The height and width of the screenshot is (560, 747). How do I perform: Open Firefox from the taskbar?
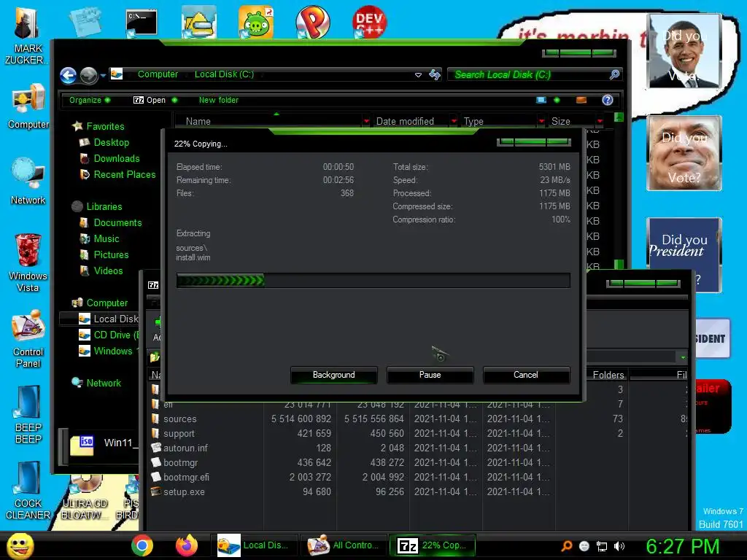(x=186, y=545)
